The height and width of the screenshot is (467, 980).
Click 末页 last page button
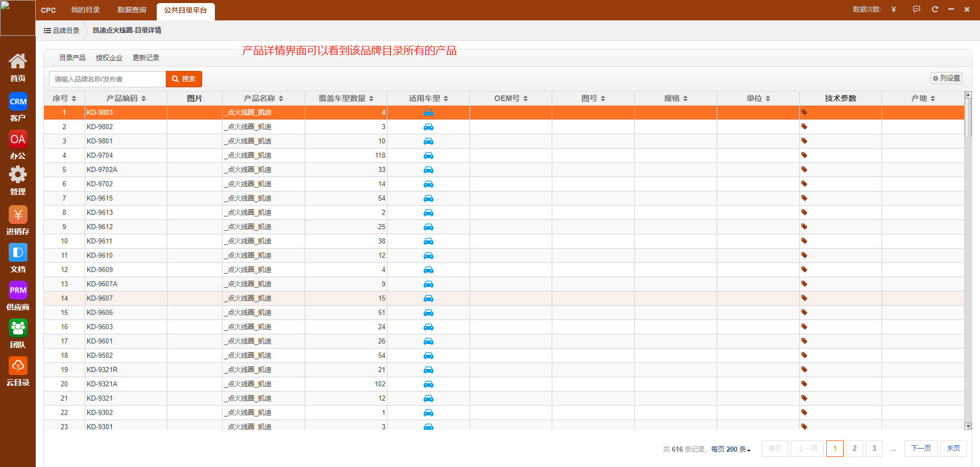point(953,449)
